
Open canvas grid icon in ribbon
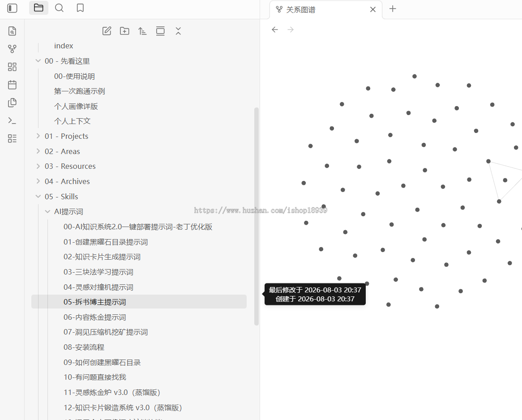pyautogui.click(x=13, y=67)
